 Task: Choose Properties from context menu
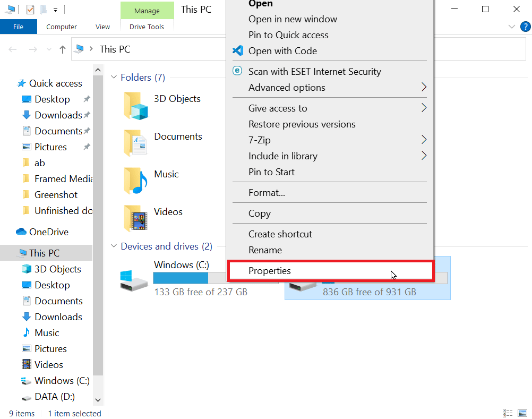tap(331, 271)
